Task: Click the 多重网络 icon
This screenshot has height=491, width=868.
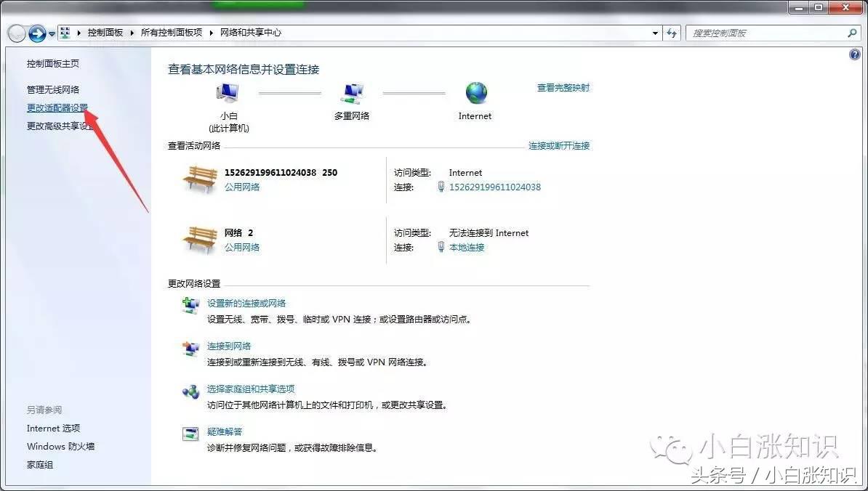Action: click(x=353, y=92)
